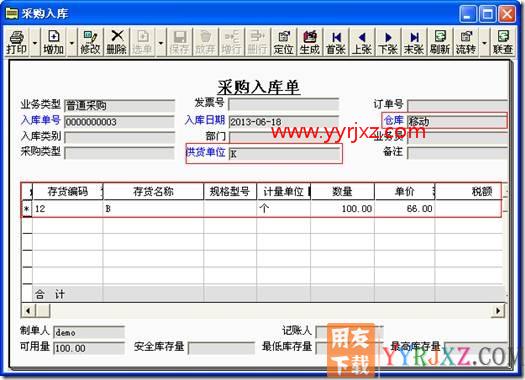Viewport: 525px width, 380px height.
Task: Click the horizontal scrollbar right arrow
Action: (x=498, y=311)
